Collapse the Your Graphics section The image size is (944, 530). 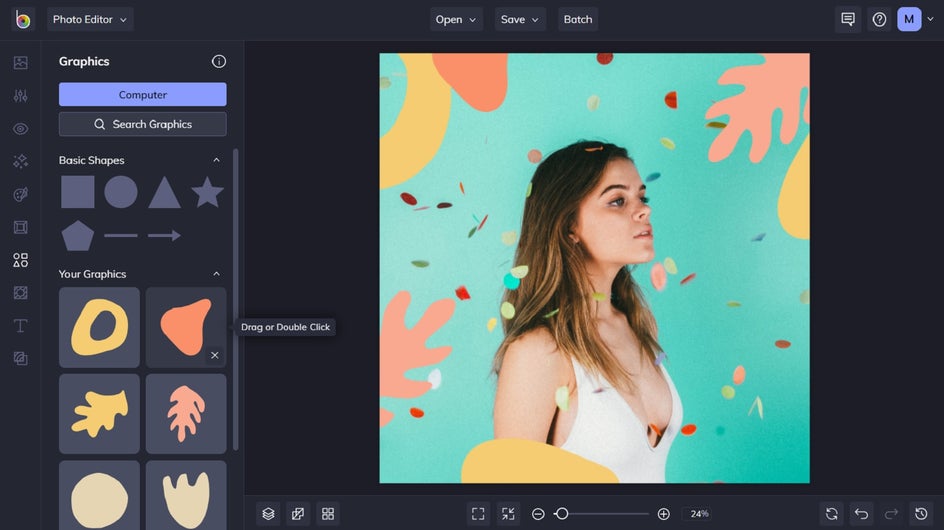(x=216, y=274)
